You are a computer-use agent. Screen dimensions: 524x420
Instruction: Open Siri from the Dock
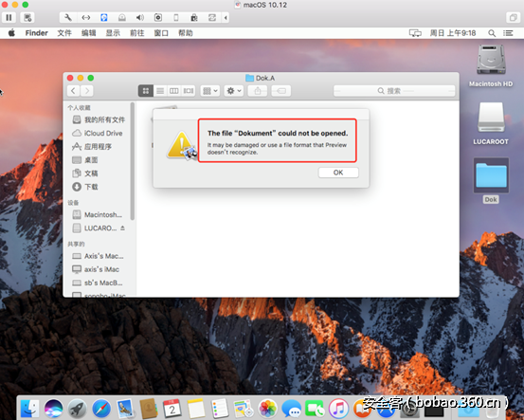pos(53,409)
